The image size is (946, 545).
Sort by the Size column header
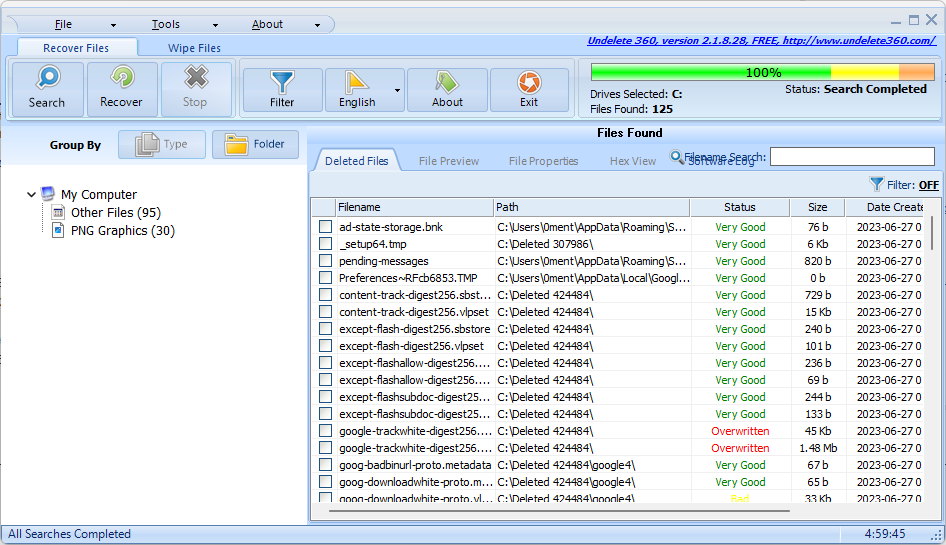coord(817,207)
